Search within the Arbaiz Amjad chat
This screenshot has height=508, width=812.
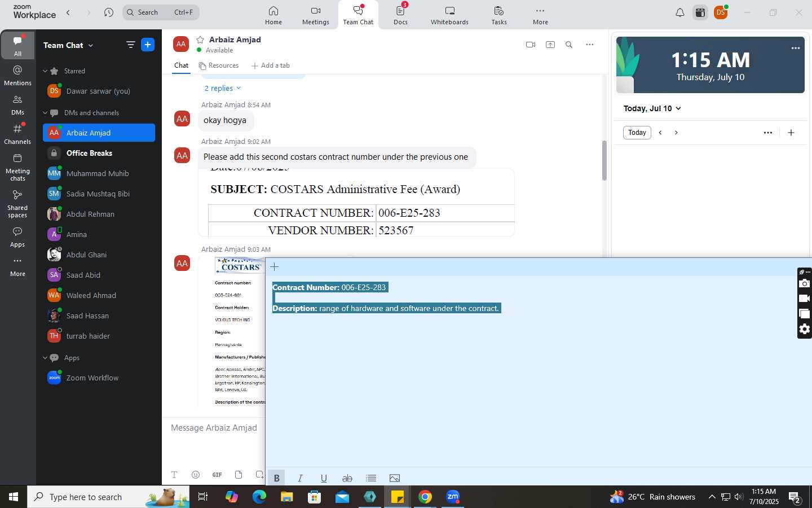tap(569, 45)
